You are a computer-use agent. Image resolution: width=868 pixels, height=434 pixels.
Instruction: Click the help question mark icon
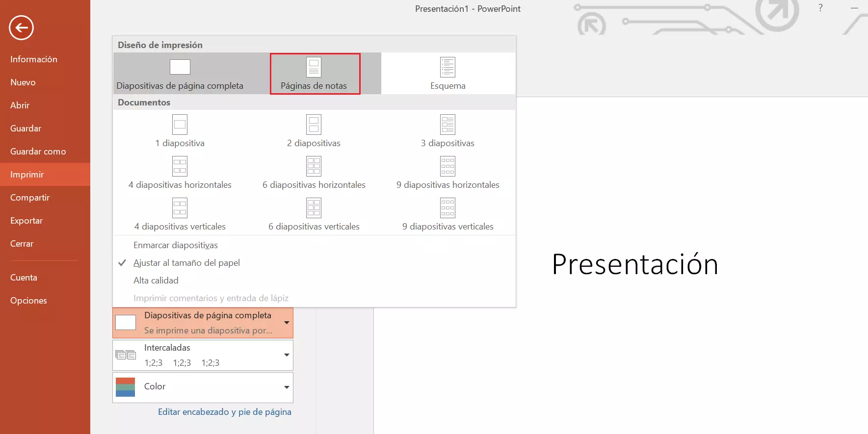(x=820, y=8)
